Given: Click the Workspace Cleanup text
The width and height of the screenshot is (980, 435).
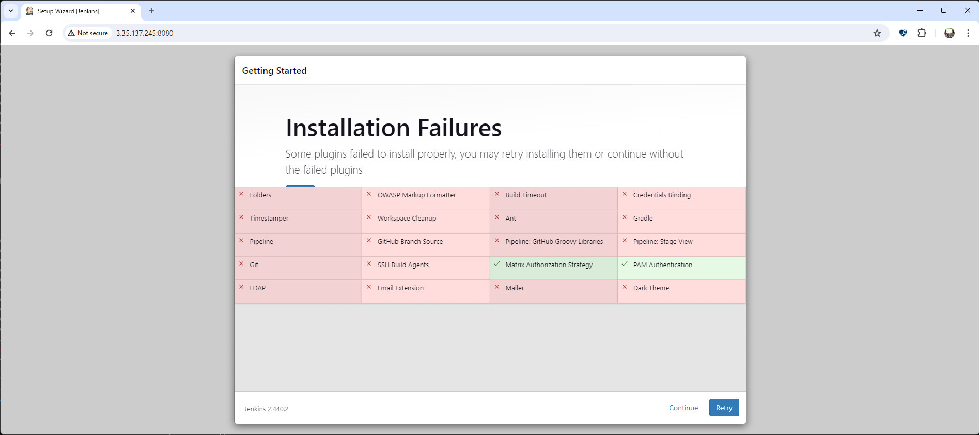Looking at the screenshot, I should pos(407,219).
